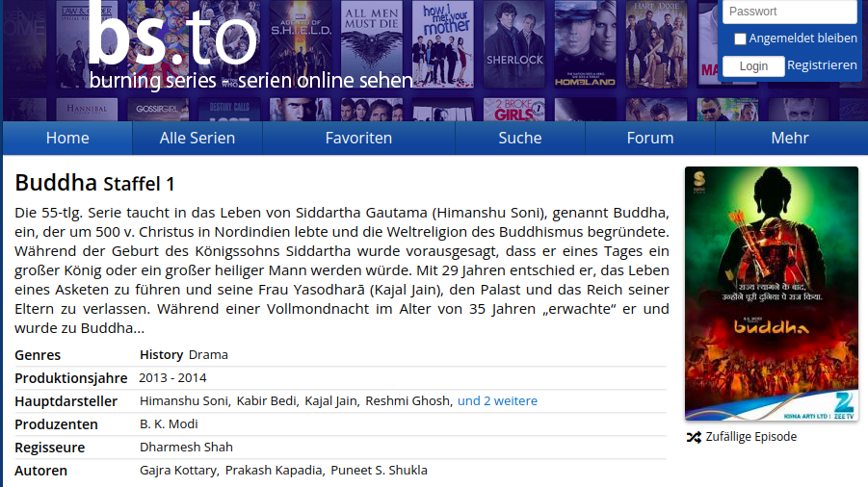Screen dimensions: 868x487
Task: Expand the Mehr menu
Action: click(790, 138)
